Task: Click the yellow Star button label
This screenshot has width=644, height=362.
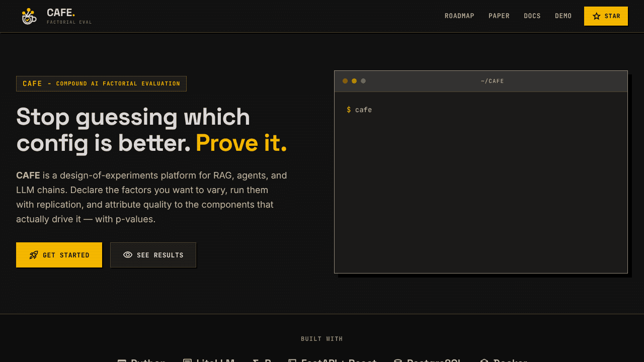Action: pos(612,16)
